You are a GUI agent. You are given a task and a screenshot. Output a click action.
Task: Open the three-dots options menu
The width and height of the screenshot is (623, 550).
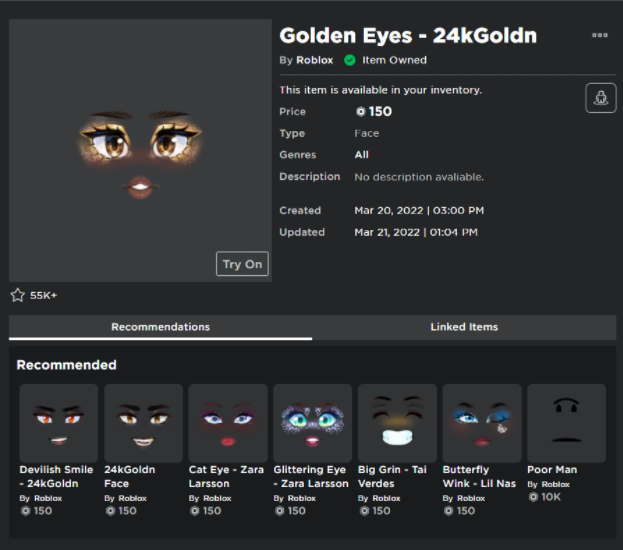[599, 35]
